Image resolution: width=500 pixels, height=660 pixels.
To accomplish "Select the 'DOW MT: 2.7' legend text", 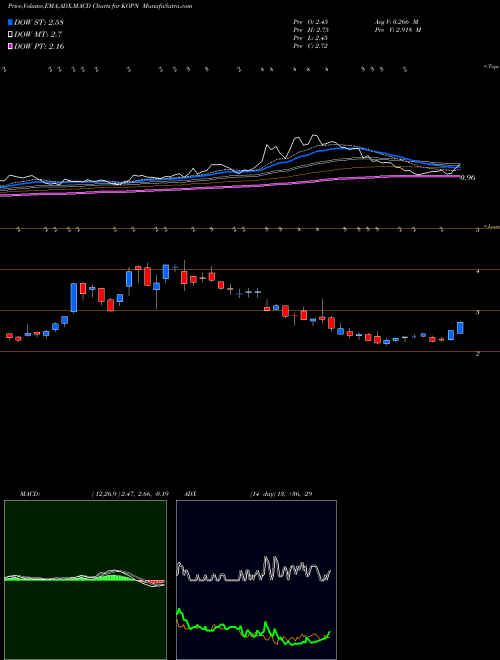I will point(38,35).
